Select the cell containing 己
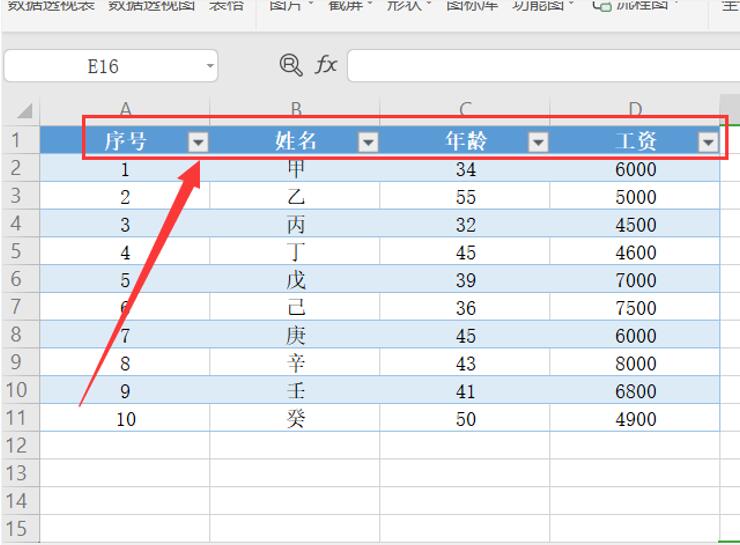Screen dimensions: 740x545 (x=295, y=307)
